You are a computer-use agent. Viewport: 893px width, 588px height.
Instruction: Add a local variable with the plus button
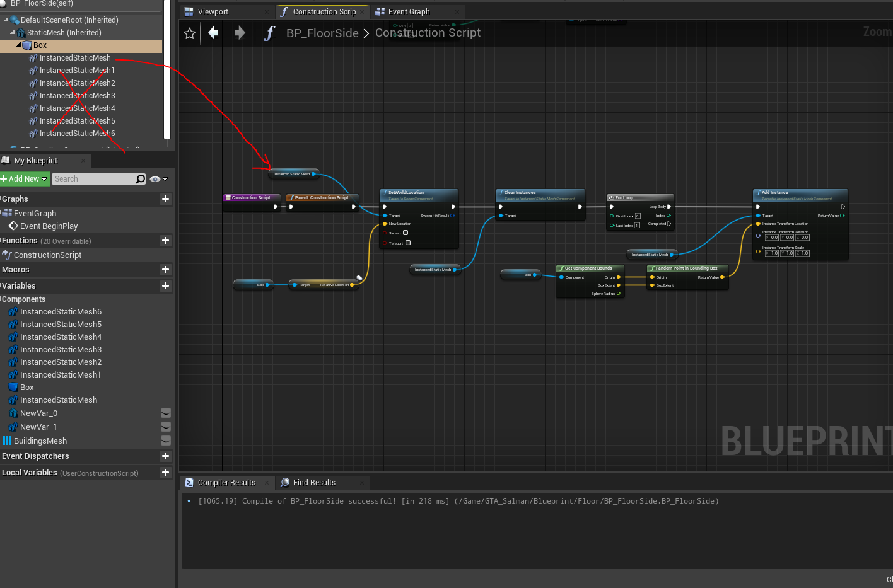pos(165,473)
